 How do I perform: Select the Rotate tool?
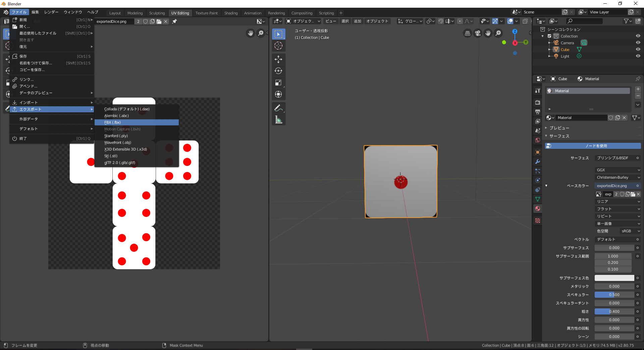[x=278, y=71]
